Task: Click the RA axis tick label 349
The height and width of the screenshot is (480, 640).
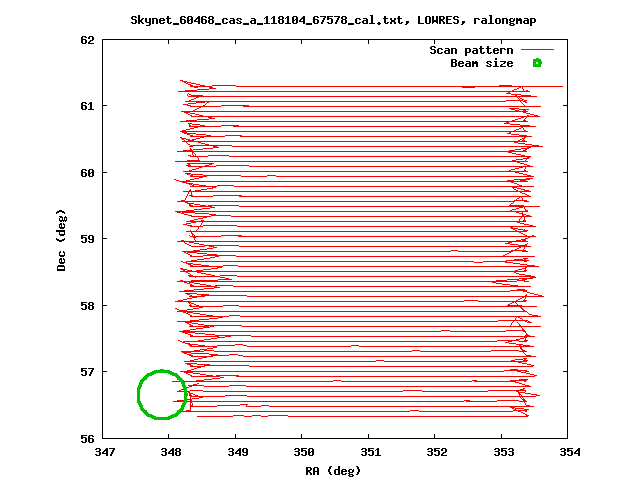Action: tap(238, 452)
